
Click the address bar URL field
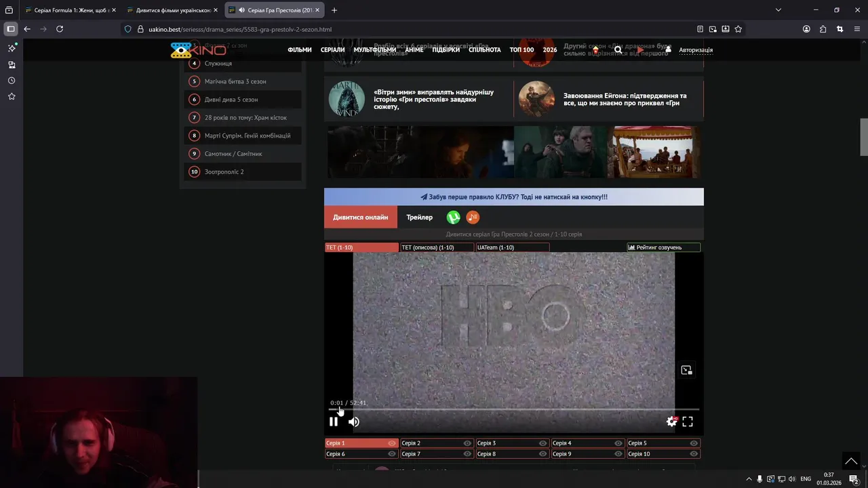point(407,29)
